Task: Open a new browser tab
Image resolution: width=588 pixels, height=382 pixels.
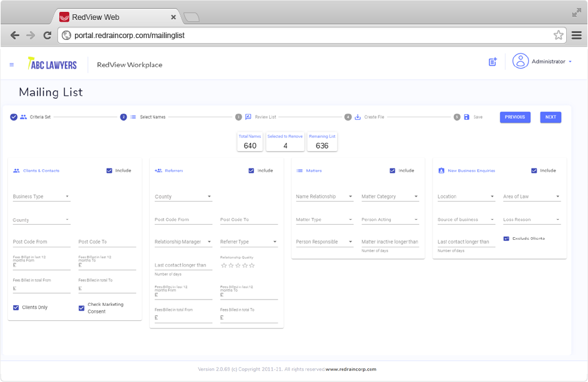Action: pyautogui.click(x=192, y=17)
